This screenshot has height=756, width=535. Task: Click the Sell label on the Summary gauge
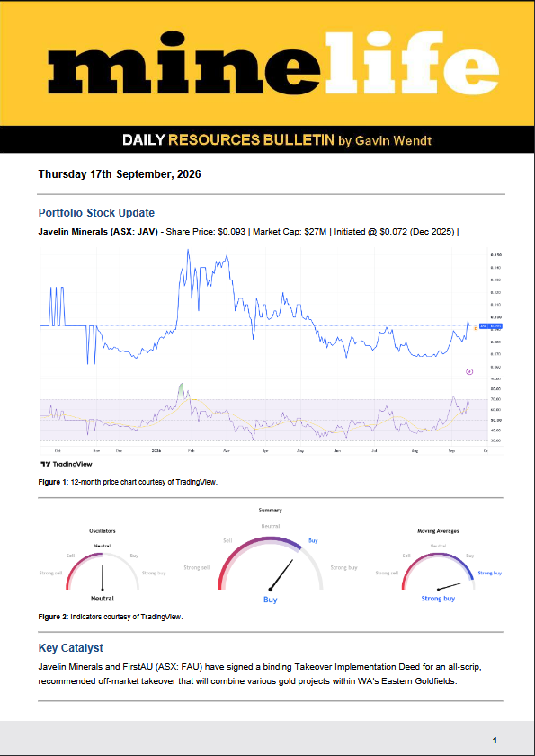[227, 541]
